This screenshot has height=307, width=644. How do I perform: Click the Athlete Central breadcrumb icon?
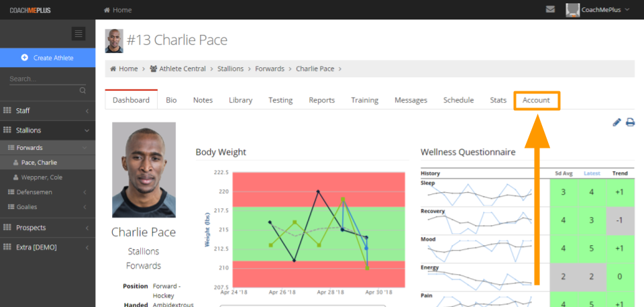(154, 69)
